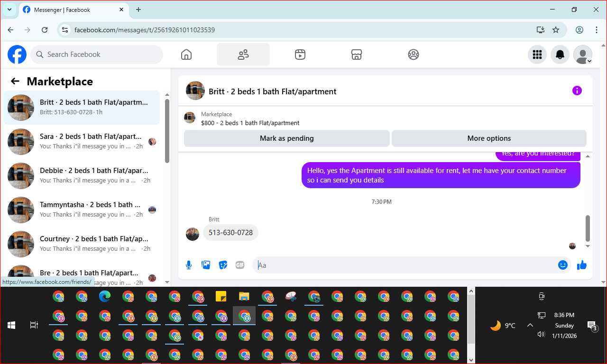Open the Tammyntasha conversation
This screenshot has height=364, width=607.
[x=82, y=210]
